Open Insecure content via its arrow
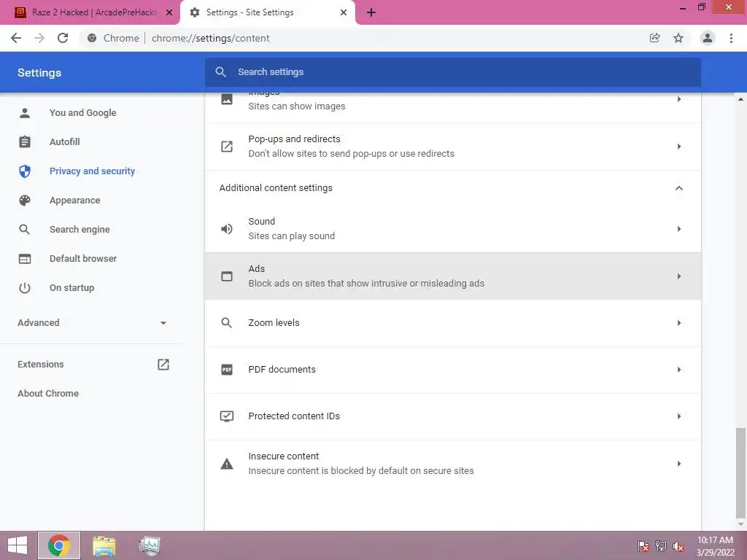The image size is (747, 560). point(679,464)
